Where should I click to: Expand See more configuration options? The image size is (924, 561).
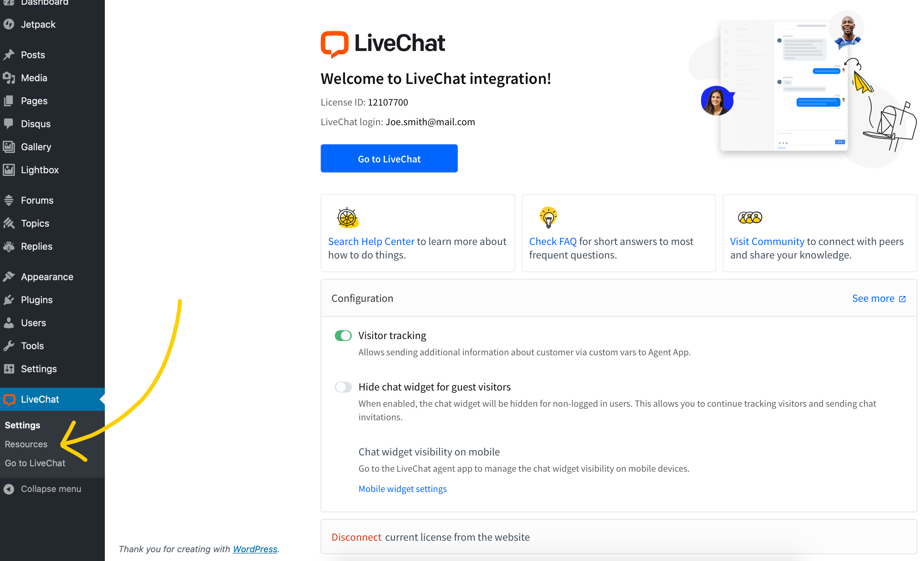[x=878, y=298]
